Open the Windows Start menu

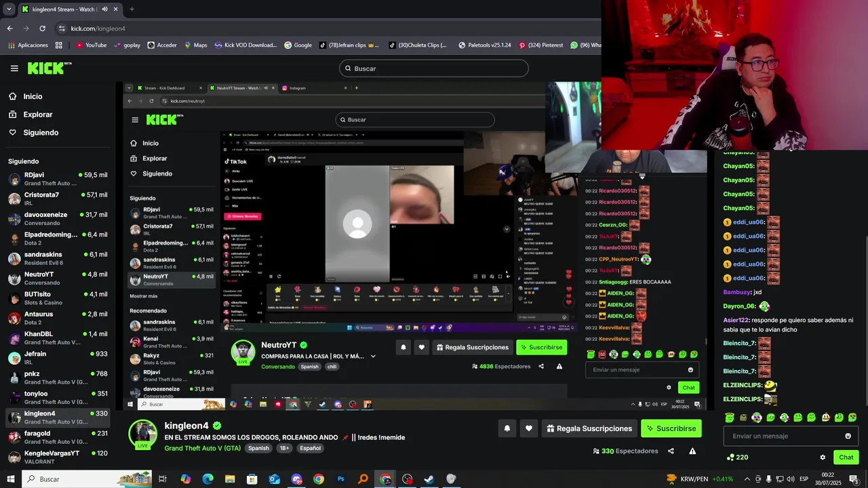10,479
